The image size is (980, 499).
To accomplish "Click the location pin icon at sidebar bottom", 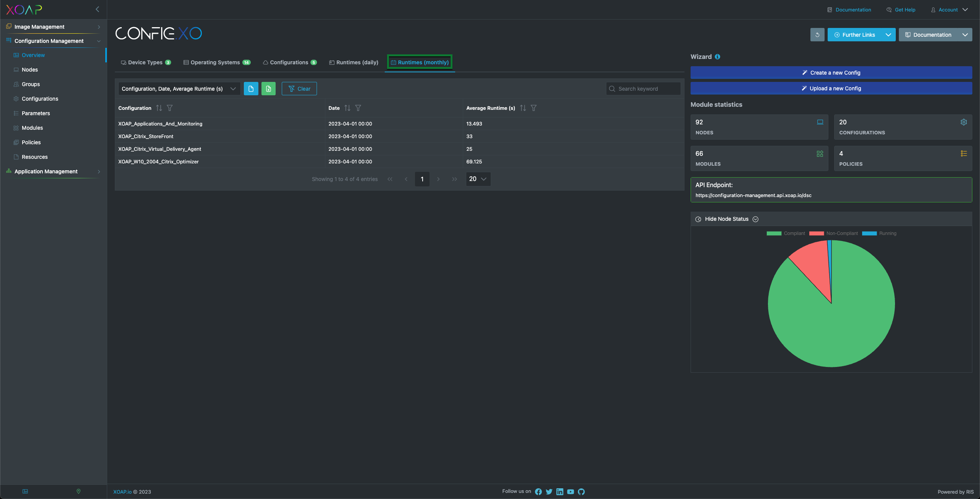I will (x=78, y=491).
